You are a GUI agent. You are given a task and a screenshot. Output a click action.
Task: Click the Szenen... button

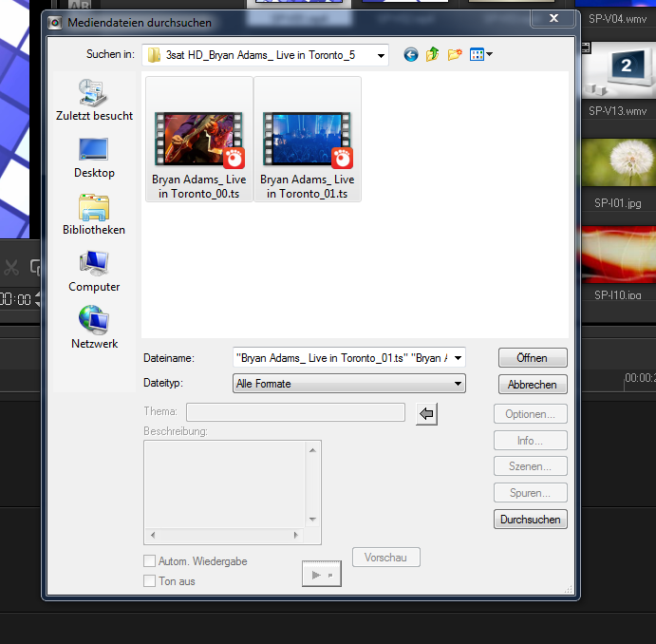point(531,466)
